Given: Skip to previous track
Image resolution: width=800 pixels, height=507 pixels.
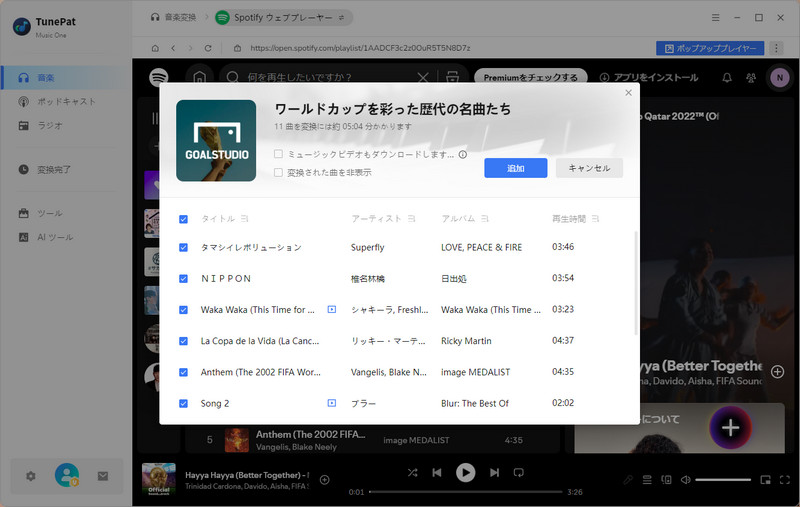Looking at the screenshot, I should (437, 472).
